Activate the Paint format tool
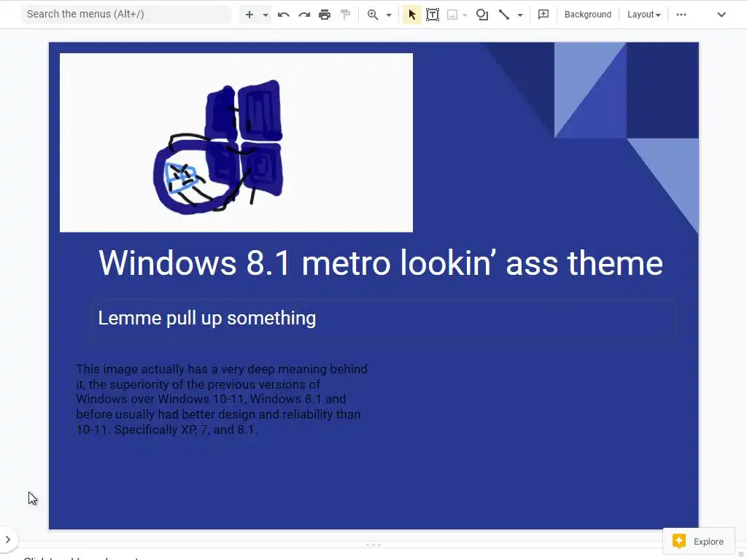The image size is (747, 560). [345, 15]
